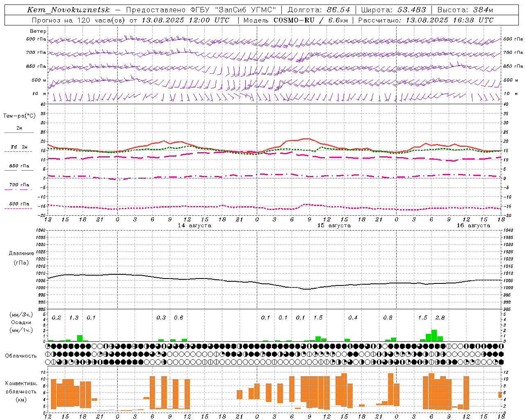The width and height of the screenshot is (525, 420).
Task: Click the '15 августа' date label
Action: point(334,226)
